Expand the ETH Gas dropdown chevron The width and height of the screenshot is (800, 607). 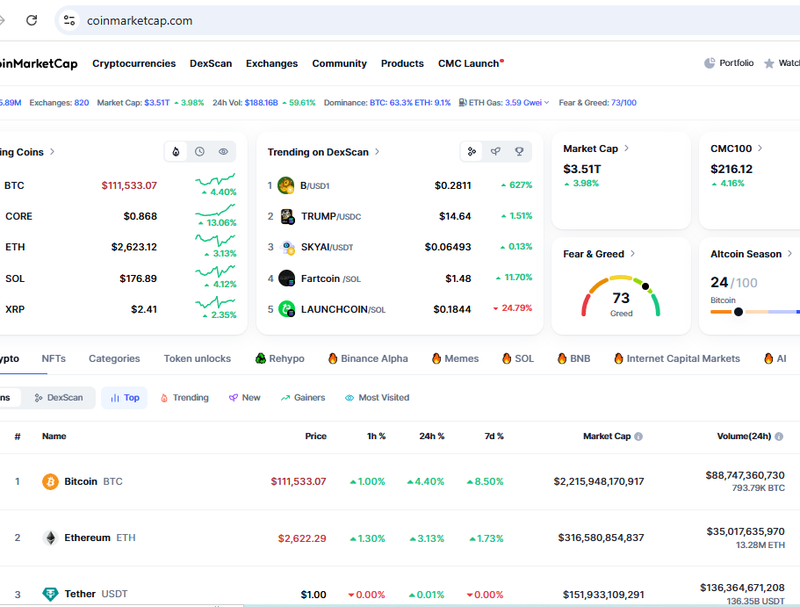pos(546,103)
